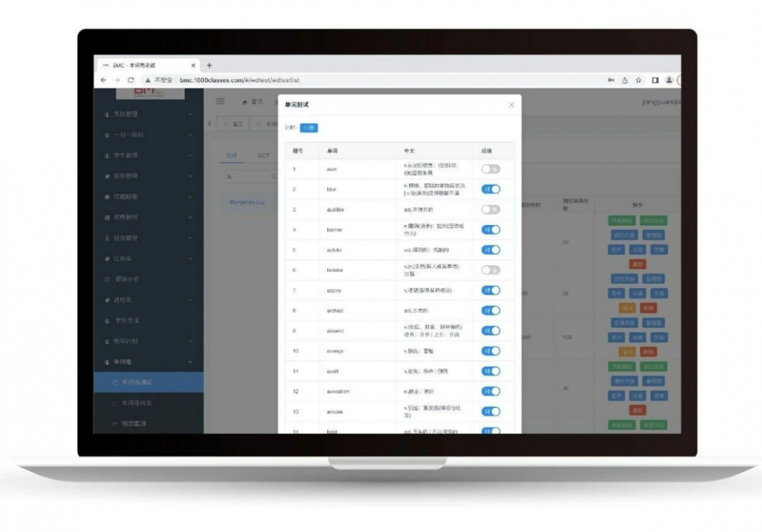This screenshot has width=762, height=532.
Task: Bookmark the page with the star icon
Action: pos(639,80)
